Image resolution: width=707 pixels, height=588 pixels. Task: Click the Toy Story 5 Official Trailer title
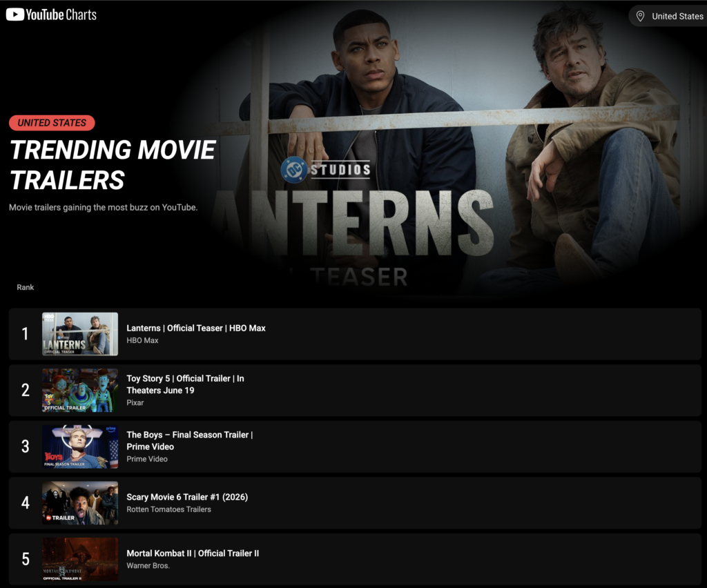pyautogui.click(x=185, y=384)
